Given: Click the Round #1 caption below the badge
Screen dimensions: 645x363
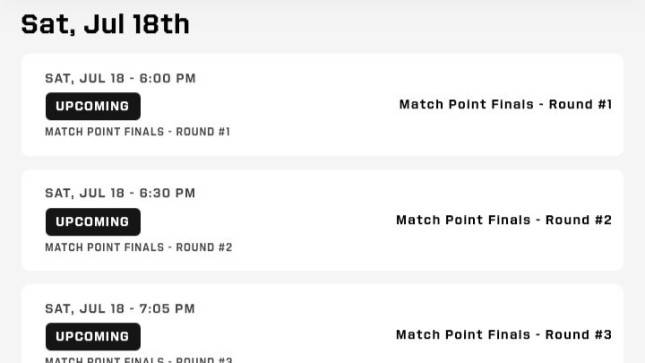Looking at the screenshot, I should 137,132.
